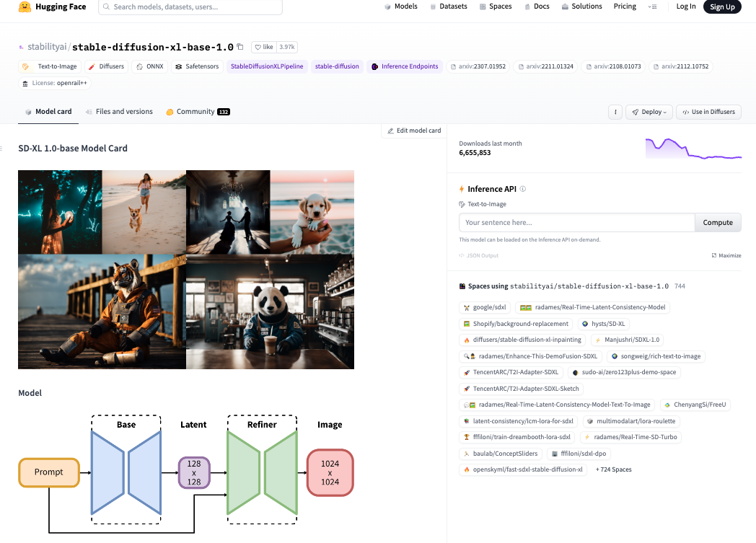Click the ONNX tag
Viewport: 756px width, 543px height.
click(150, 66)
